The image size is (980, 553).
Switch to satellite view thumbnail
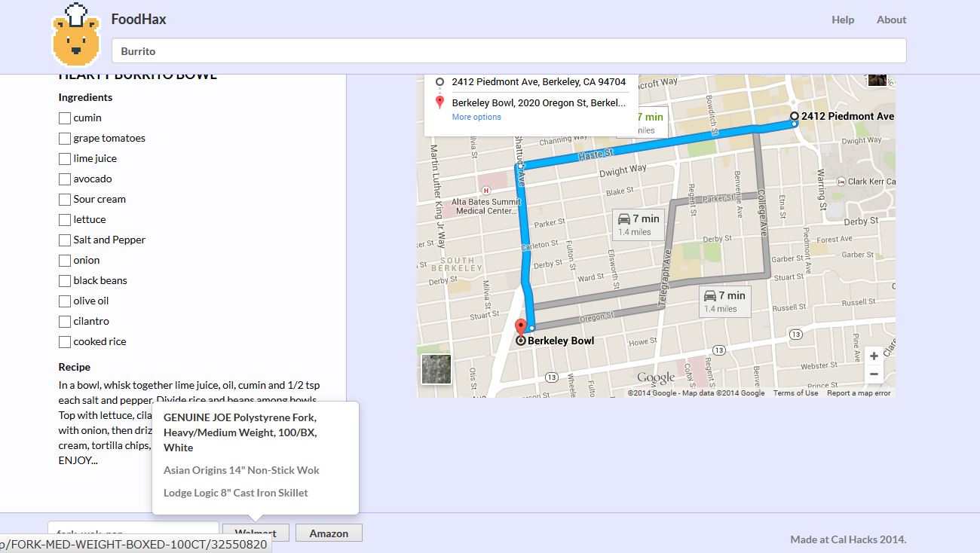(436, 369)
